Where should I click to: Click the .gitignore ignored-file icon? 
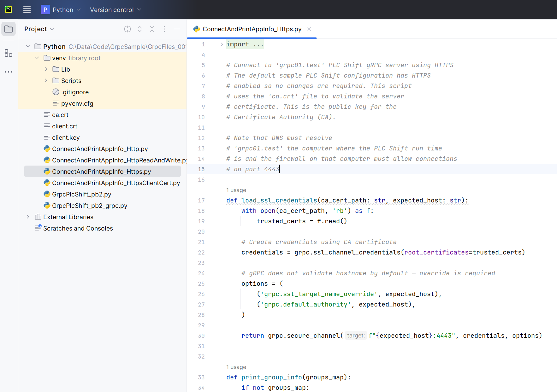coord(56,92)
